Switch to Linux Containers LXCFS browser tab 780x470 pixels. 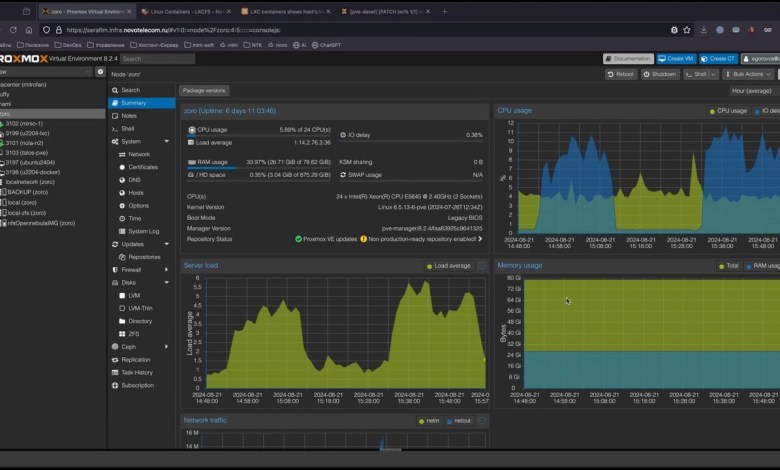[185, 11]
